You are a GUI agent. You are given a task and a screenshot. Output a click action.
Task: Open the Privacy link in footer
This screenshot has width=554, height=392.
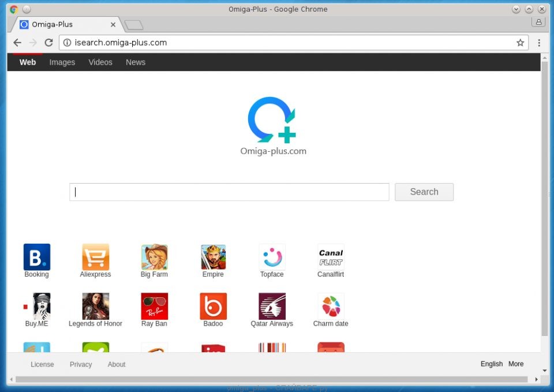tap(81, 364)
